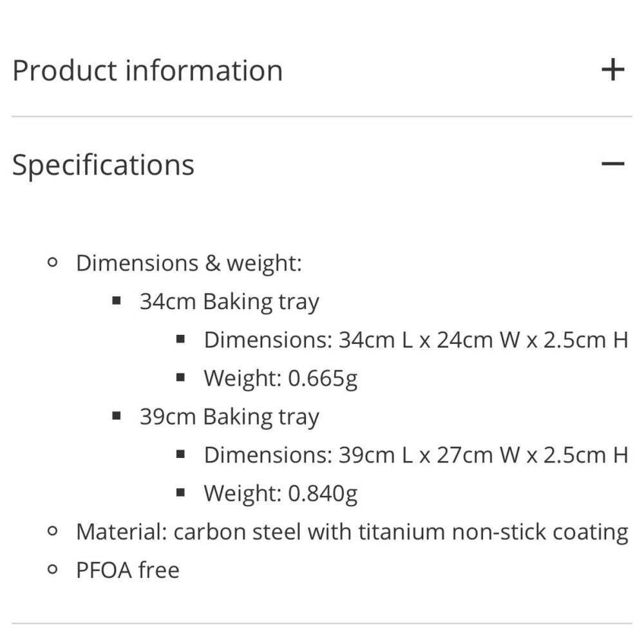Click the "Weight: 0.665g" entry

(x=280, y=379)
